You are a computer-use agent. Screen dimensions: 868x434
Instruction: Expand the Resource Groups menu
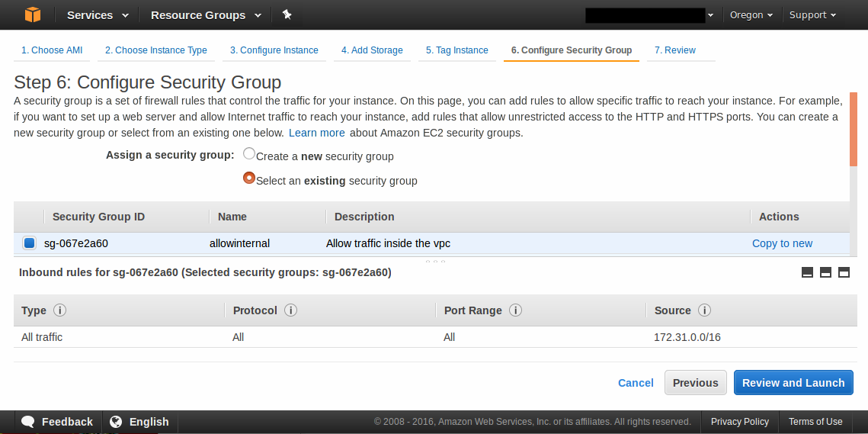point(205,15)
